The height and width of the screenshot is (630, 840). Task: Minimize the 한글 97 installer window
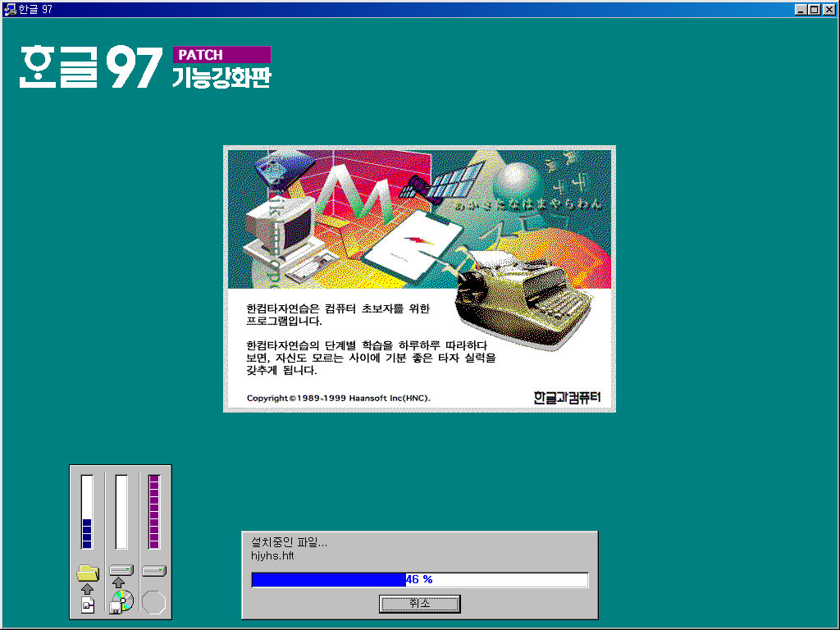801,9
